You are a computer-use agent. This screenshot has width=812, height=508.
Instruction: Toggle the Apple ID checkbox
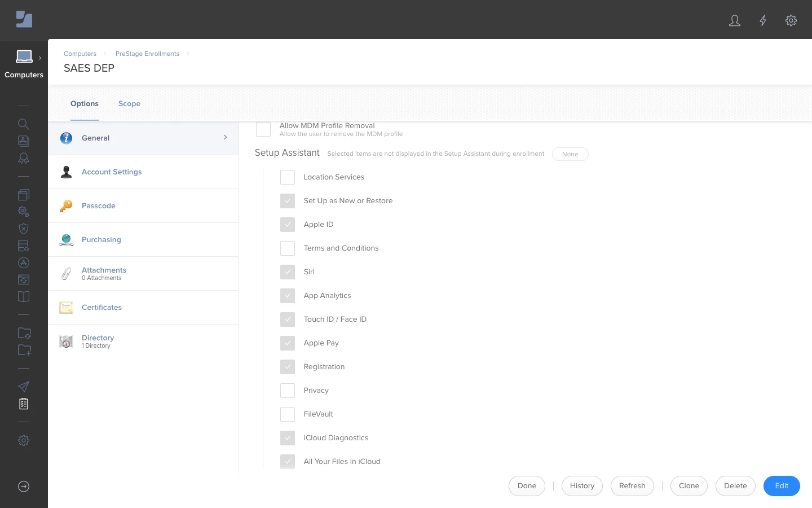(x=288, y=225)
